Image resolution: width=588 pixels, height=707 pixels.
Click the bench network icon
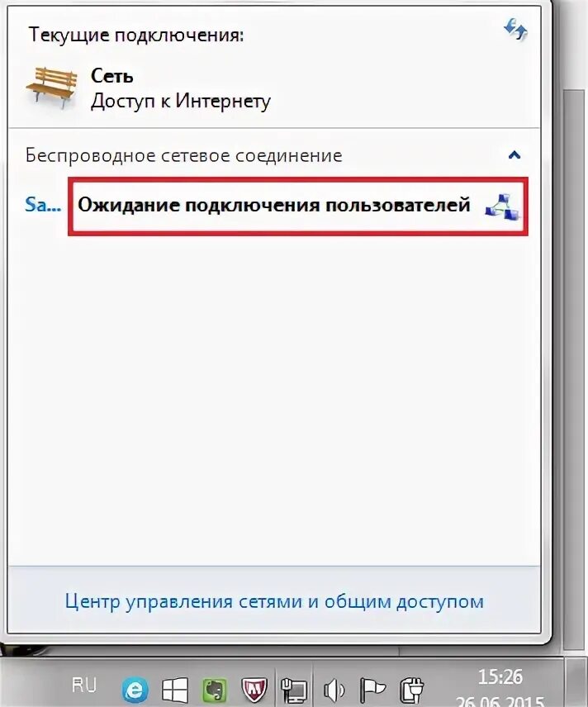click(x=51, y=88)
